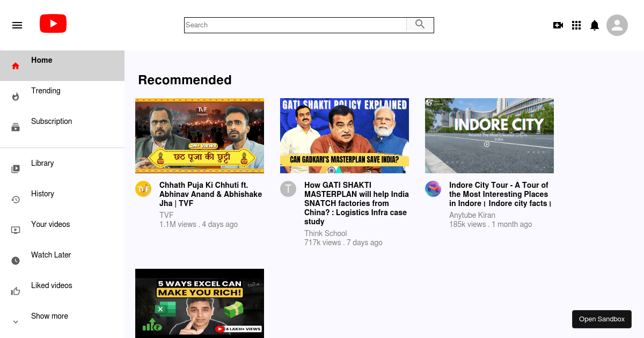Play the Indore City Tour thumbnail

(x=489, y=135)
